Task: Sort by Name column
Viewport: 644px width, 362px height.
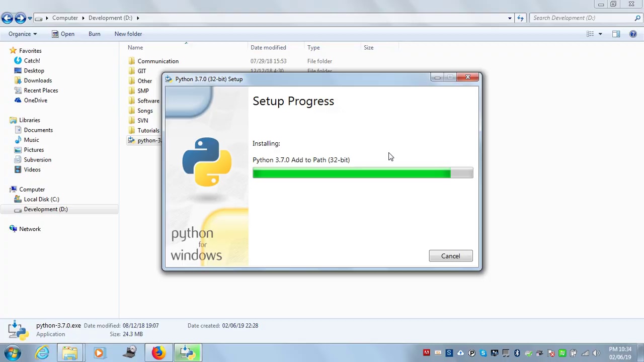Action: click(x=135, y=47)
